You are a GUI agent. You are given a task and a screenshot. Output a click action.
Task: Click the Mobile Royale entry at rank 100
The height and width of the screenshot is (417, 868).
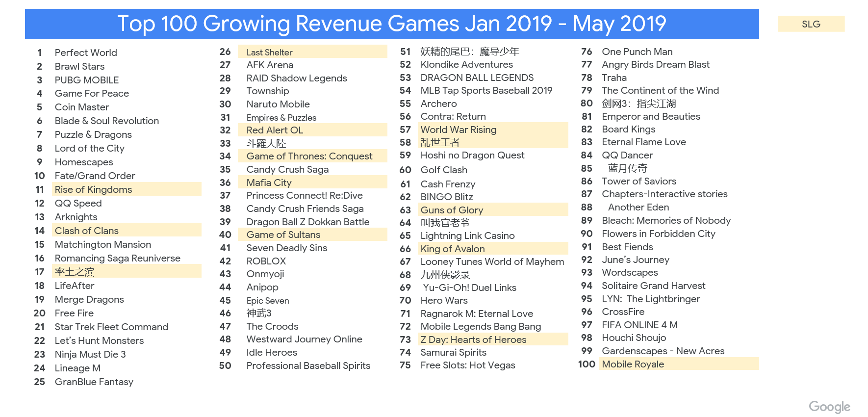[x=633, y=364]
